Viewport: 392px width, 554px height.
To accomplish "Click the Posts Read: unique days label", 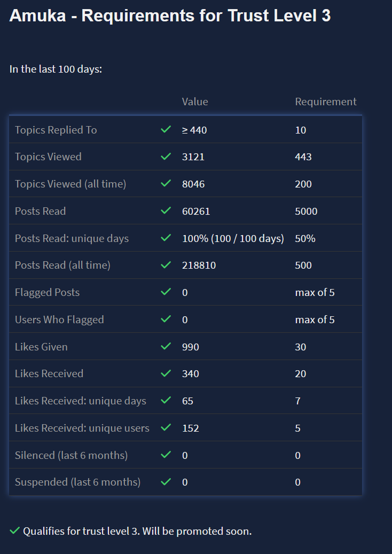I will pos(72,238).
